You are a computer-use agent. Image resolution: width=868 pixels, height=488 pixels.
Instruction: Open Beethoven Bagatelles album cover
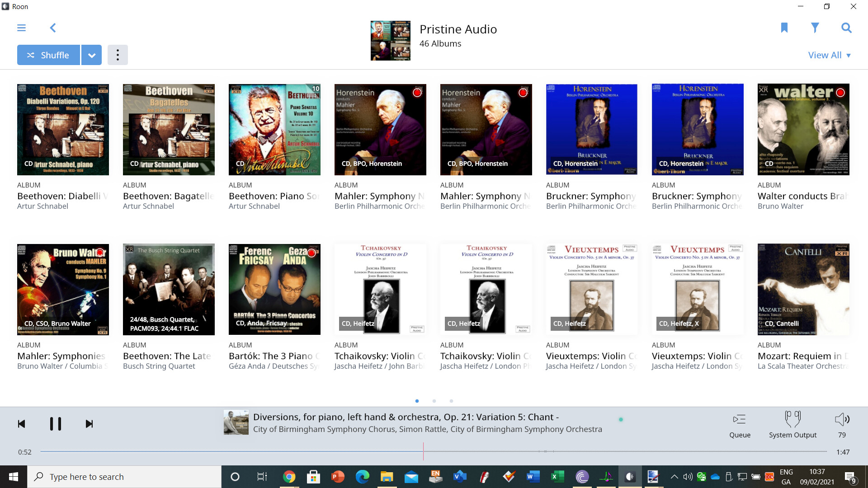coord(169,130)
